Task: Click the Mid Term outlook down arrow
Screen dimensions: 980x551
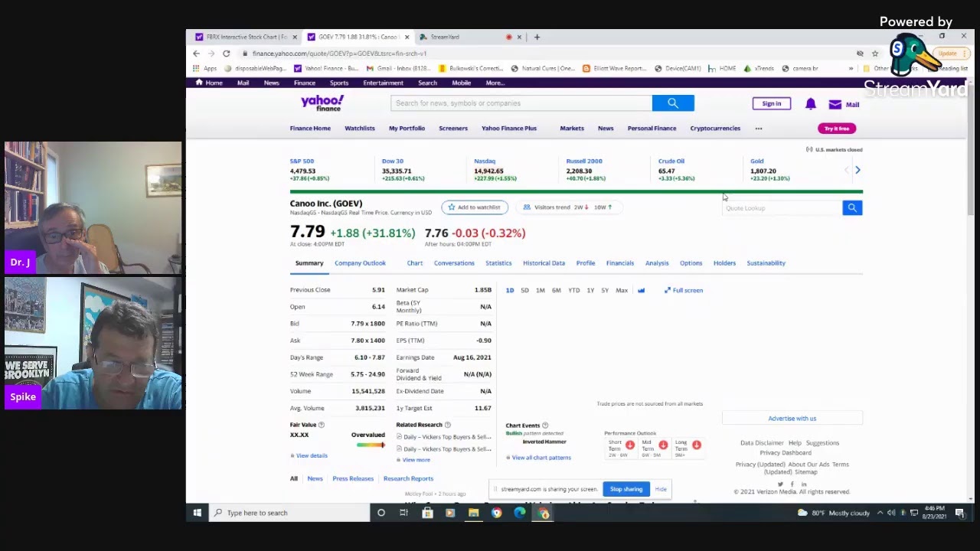Action: click(663, 445)
